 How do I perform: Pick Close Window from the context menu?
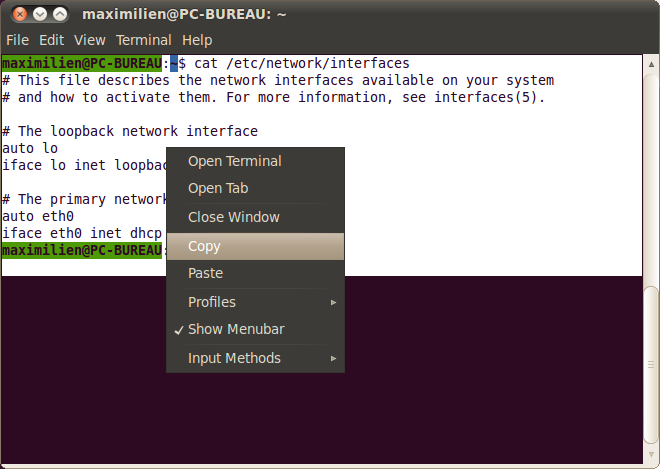coord(234,217)
